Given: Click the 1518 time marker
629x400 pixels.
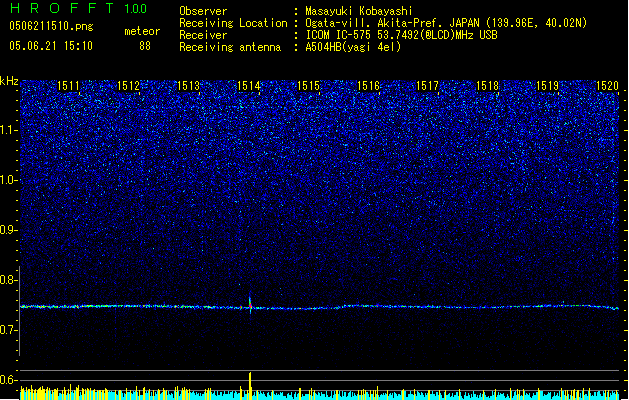Looking at the screenshot, I should pyautogui.click(x=487, y=86).
